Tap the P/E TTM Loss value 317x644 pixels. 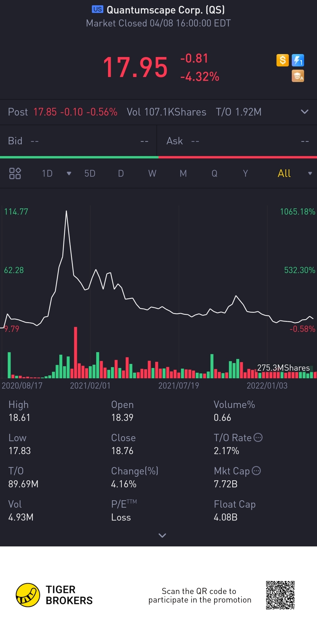(121, 517)
